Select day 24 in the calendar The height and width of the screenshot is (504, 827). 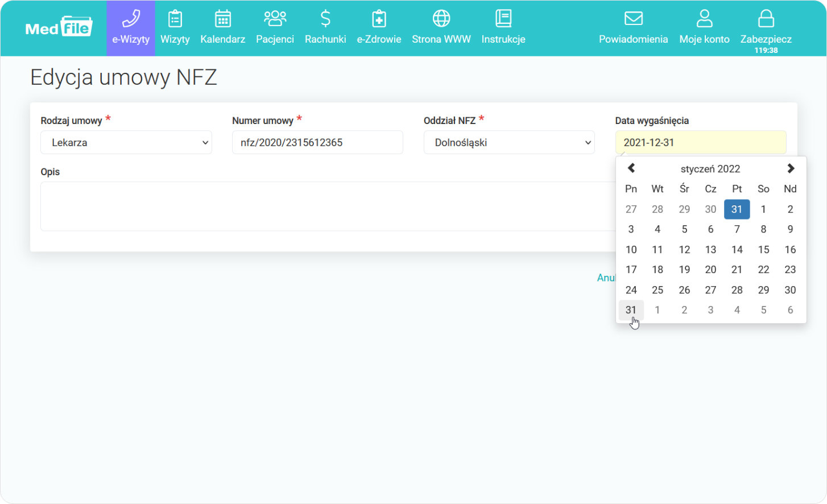(x=631, y=290)
